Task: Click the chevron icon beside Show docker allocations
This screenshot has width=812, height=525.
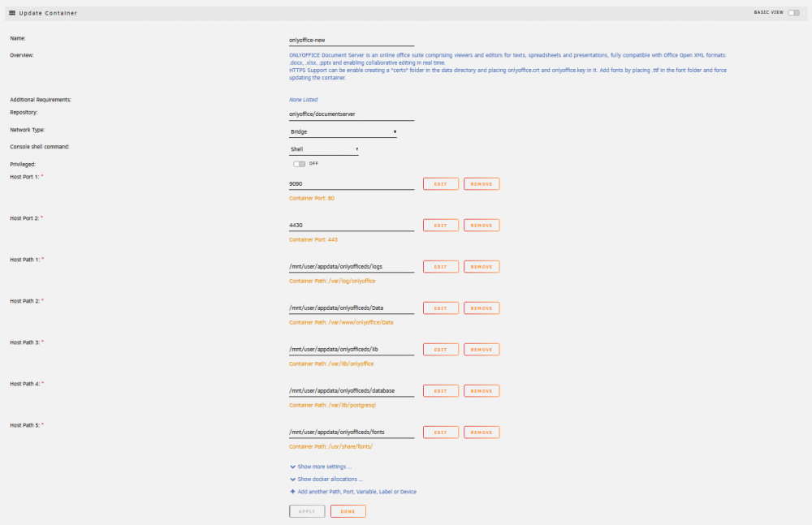Action: pos(292,479)
